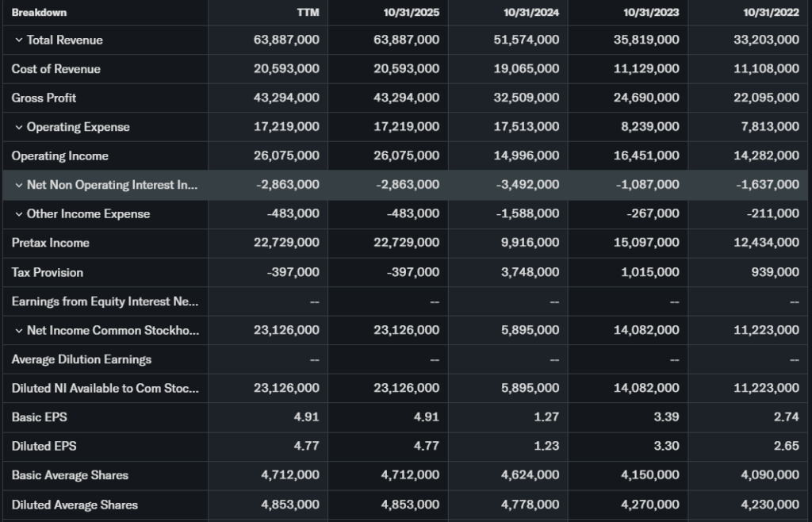Click the Diluted Average Shares label

(75, 505)
